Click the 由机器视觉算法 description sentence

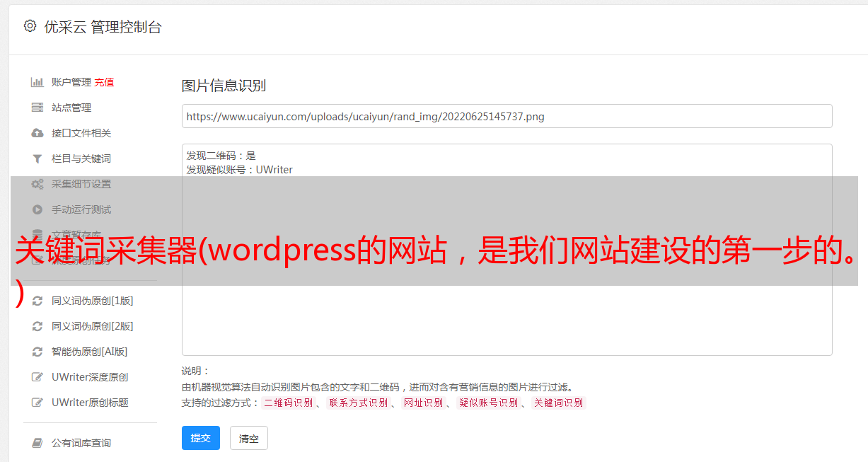[377, 387]
